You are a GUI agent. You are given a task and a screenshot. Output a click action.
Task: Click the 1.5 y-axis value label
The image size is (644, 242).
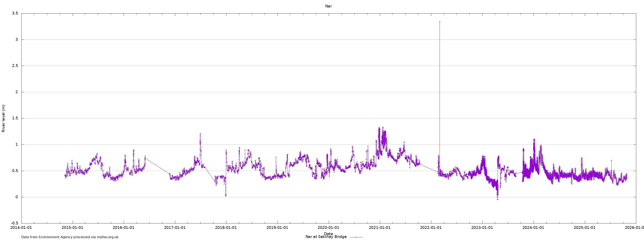tap(15, 118)
